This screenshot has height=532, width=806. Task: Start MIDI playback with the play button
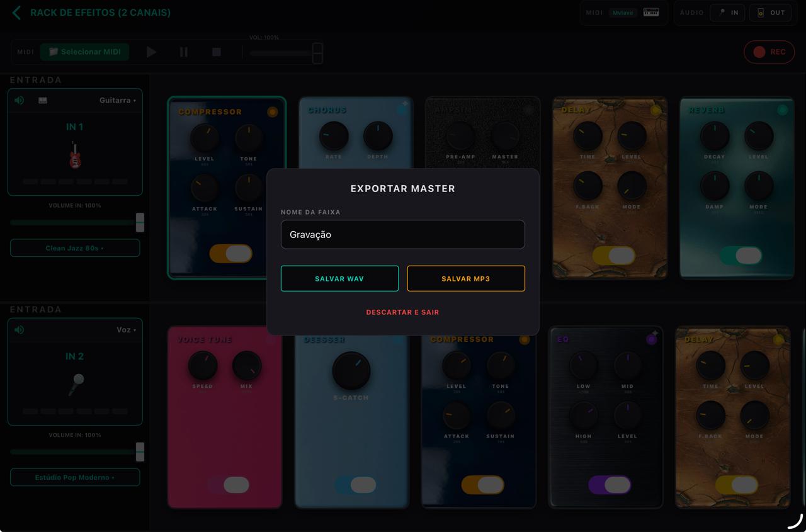(151, 52)
